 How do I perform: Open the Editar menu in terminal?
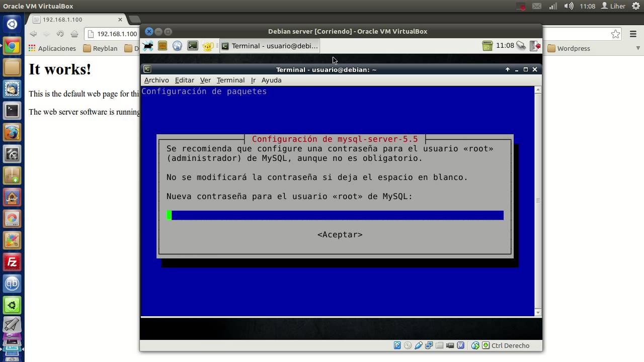pos(185,80)
